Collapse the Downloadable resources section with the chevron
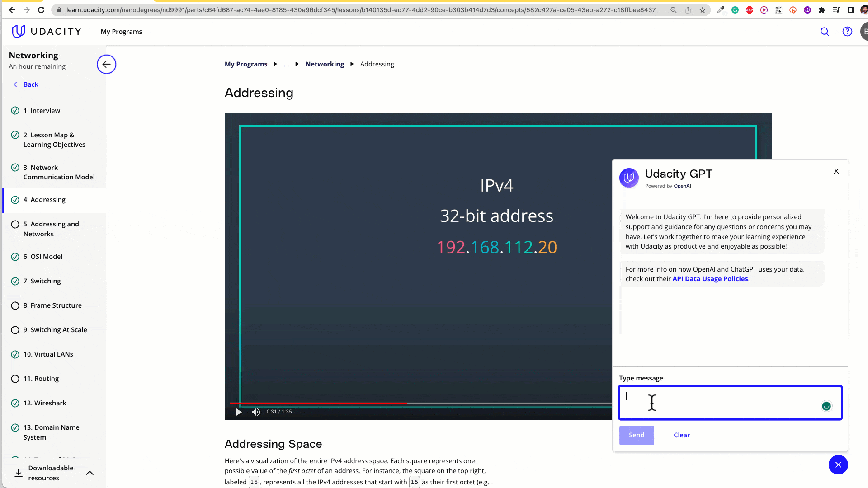868x488 pixels. coord(90,473)
